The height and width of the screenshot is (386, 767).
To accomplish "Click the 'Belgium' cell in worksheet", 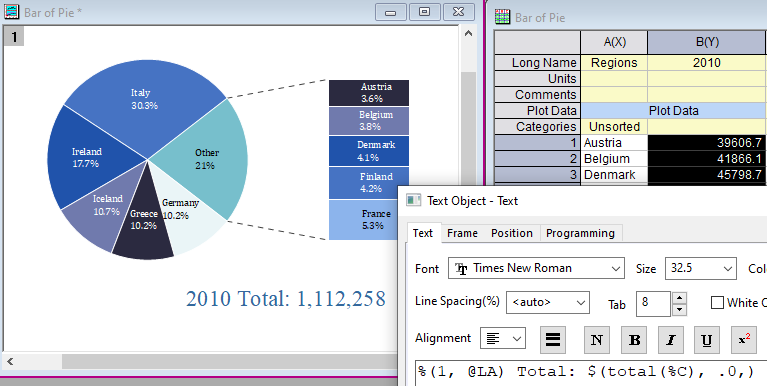I will [614, 159].
